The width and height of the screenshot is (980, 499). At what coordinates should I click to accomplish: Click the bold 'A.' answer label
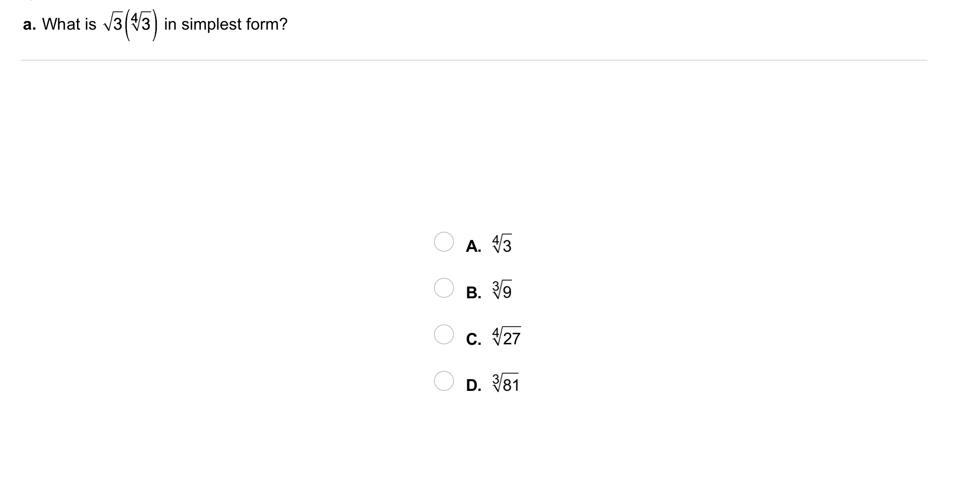[x=474, y=247]
